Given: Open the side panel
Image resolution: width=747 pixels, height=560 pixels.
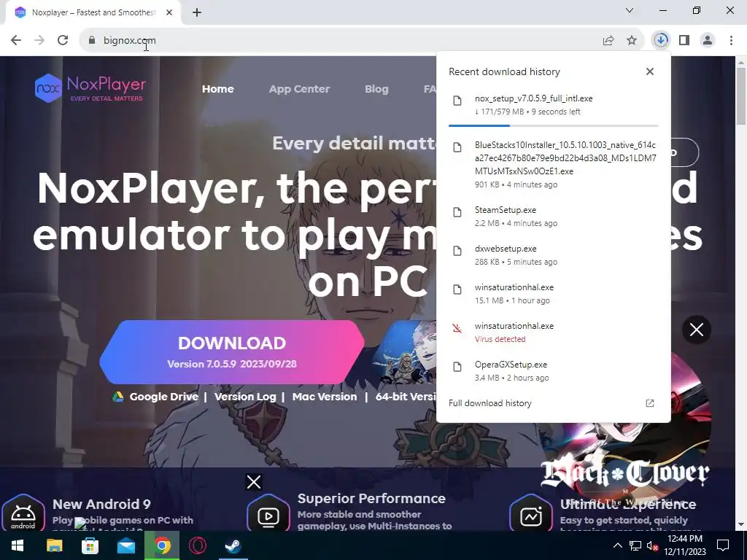Looking at the screenshot, I should pos(684,41).
